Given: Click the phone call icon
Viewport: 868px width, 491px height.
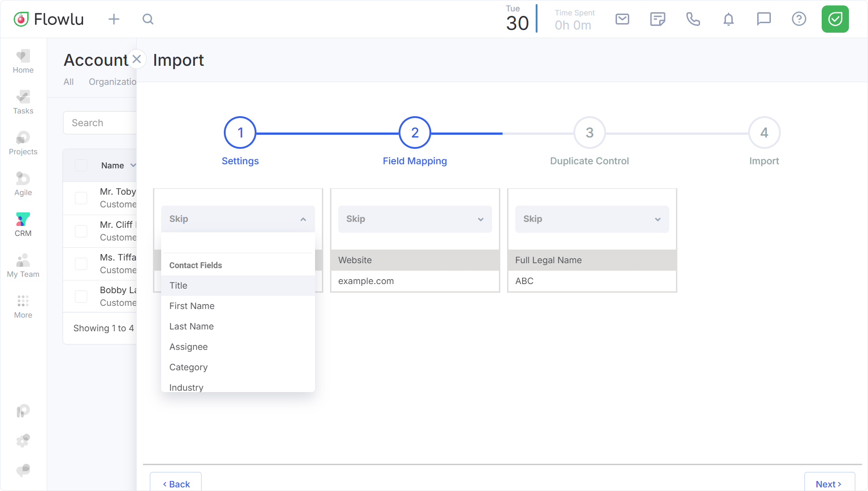Looking at the screenshot, I should tap(693, 19).
